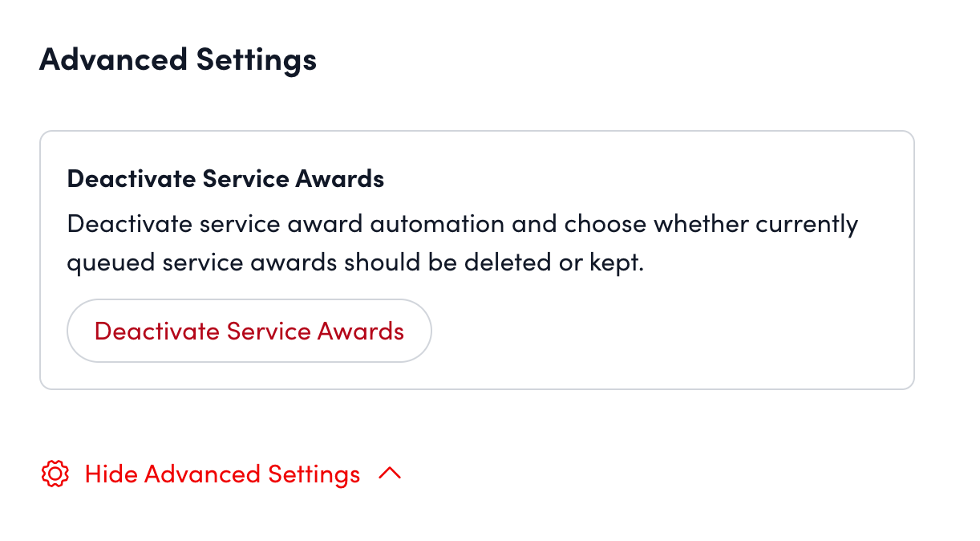Select the bold Deactivate Service Awards card title

225,178
